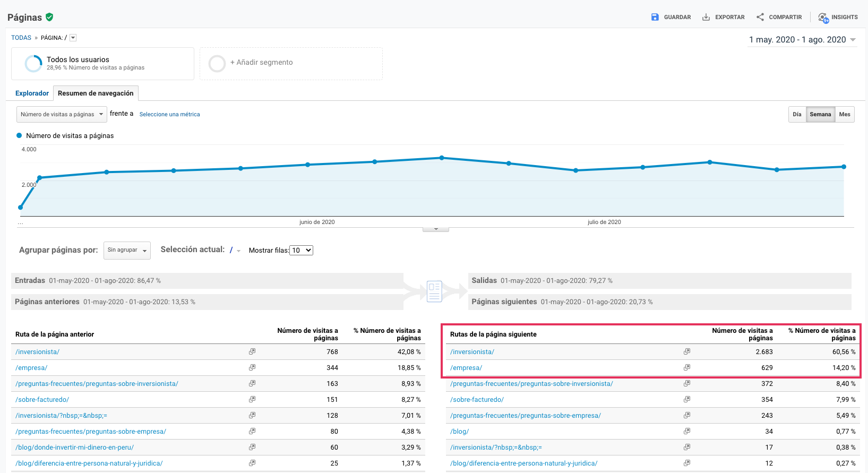Open previous preguntas-sobre-inversionista external link icon
This screenshot has width=868, height=473.
(252, 383)
